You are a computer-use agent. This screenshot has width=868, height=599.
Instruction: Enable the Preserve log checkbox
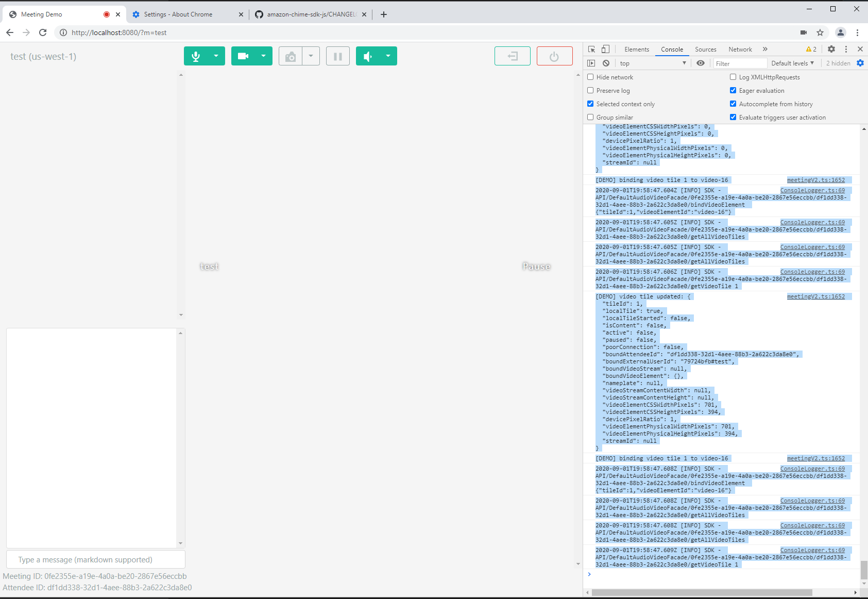coord(590,90)
